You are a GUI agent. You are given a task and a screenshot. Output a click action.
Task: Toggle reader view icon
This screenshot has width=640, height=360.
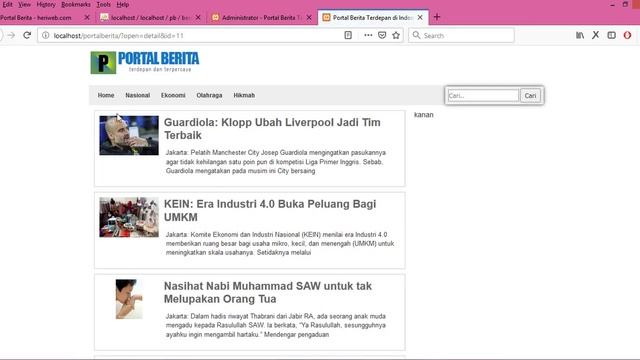pos(348,36)
